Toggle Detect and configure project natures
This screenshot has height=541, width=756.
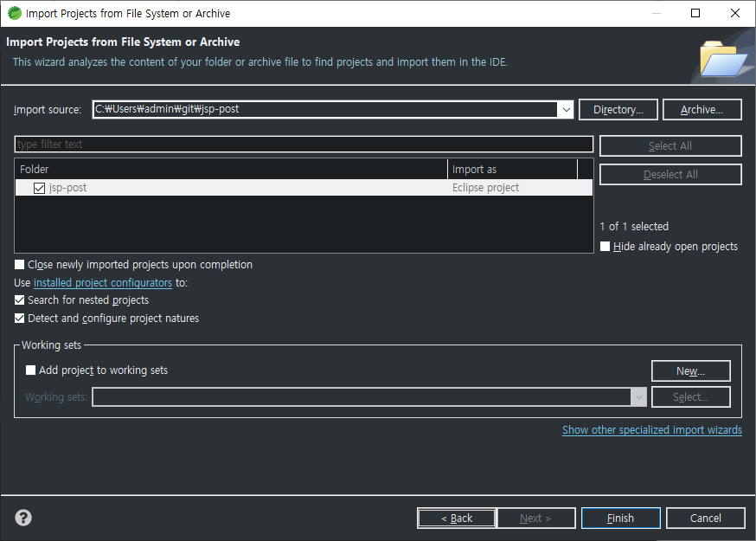tap(19, 318)
